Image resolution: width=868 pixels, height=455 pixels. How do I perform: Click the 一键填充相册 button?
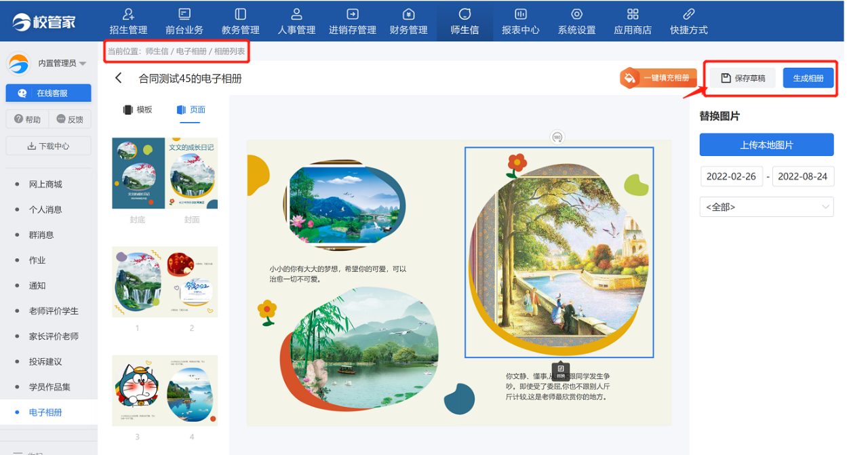tap(658, 78)
